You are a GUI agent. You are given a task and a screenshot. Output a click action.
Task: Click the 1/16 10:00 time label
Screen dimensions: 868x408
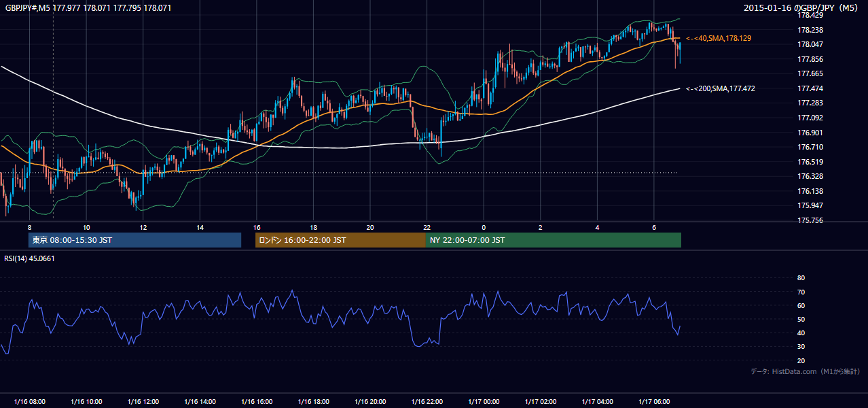86,401
